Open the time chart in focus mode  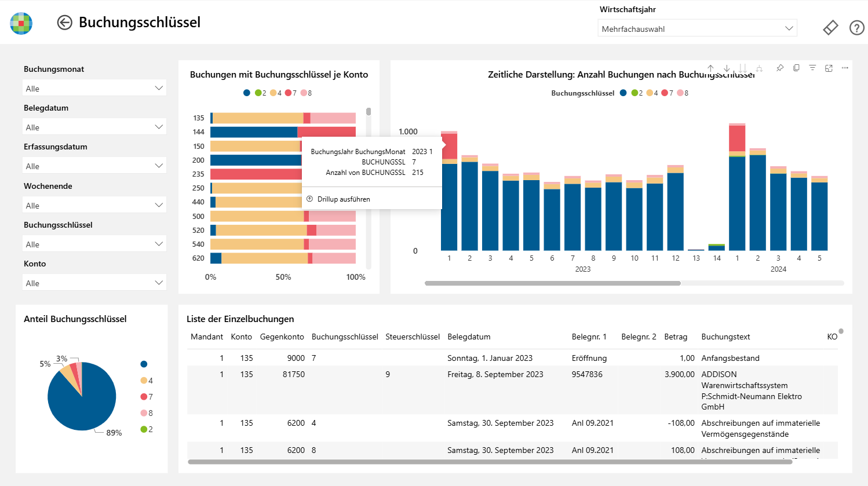click(x=829, y=68)
